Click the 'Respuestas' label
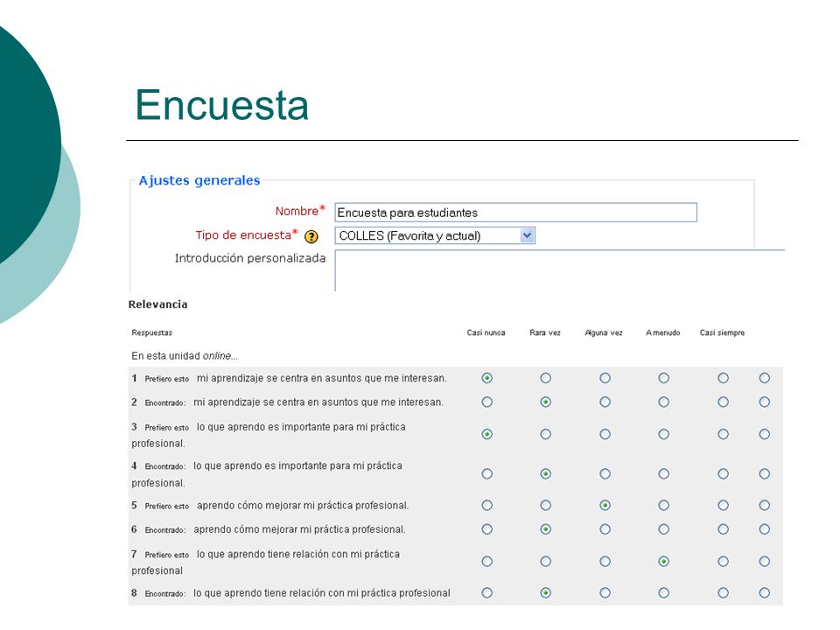 pos(152,332)
